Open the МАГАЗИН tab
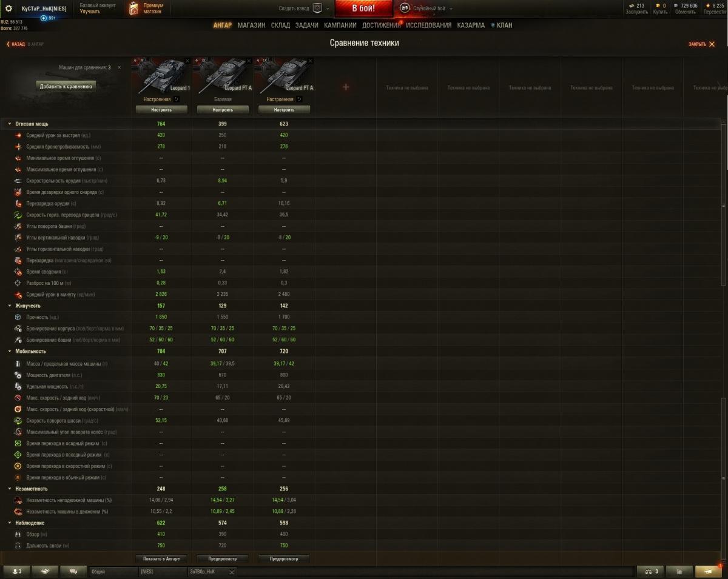 click(251, 25)
